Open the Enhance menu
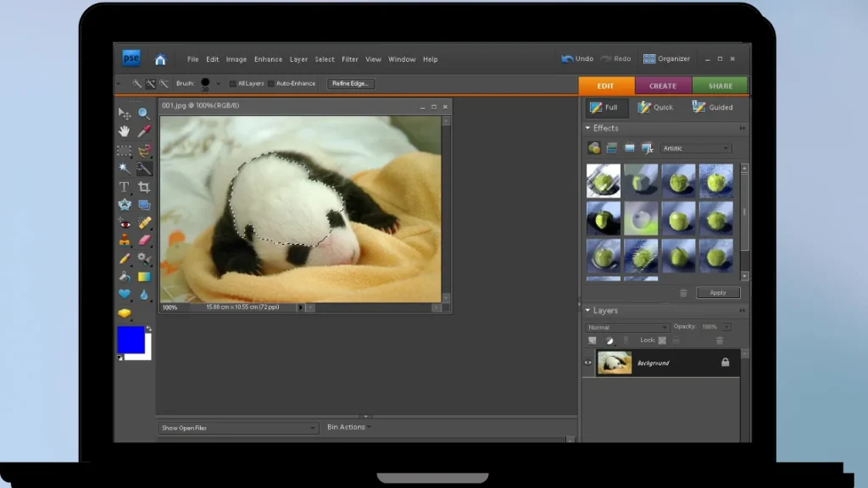868x488 pixels. [x=268, y=59]
